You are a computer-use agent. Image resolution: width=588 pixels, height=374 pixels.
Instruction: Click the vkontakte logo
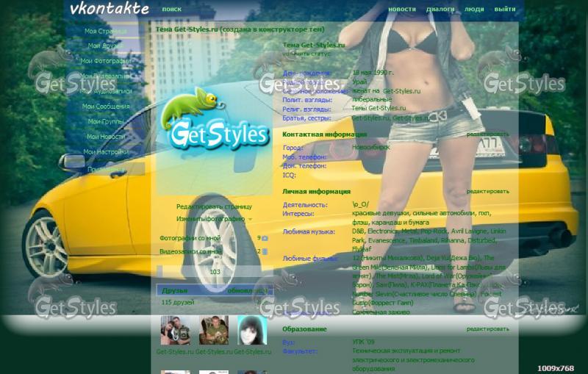coord(109,9)
